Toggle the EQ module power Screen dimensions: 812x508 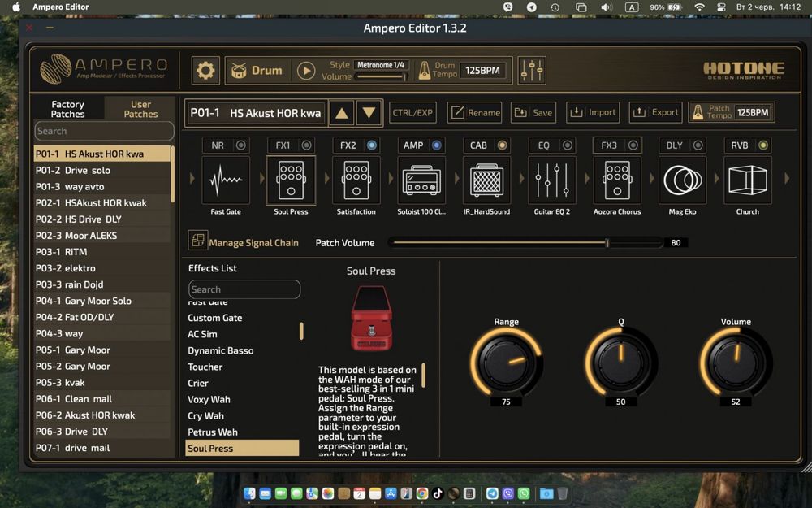point(568,145)
